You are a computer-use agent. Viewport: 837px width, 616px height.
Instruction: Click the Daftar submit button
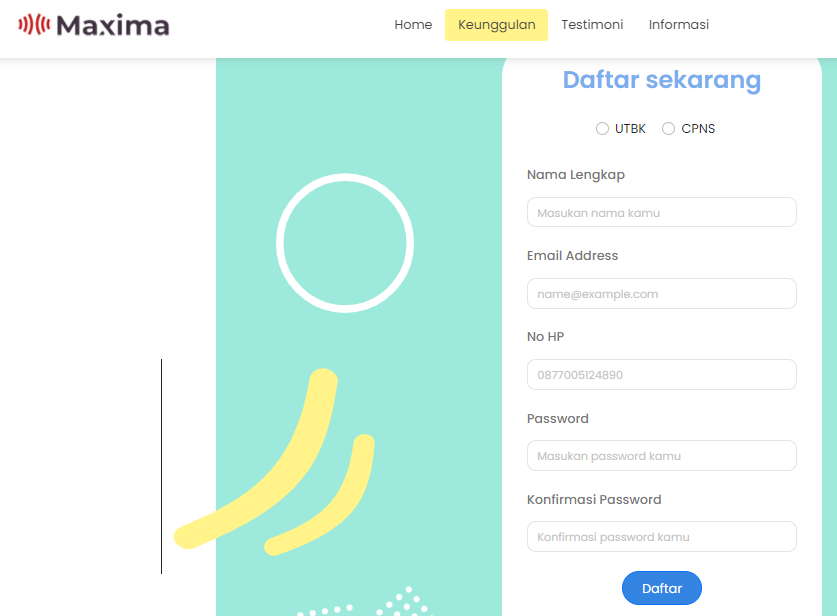point(662,588)
